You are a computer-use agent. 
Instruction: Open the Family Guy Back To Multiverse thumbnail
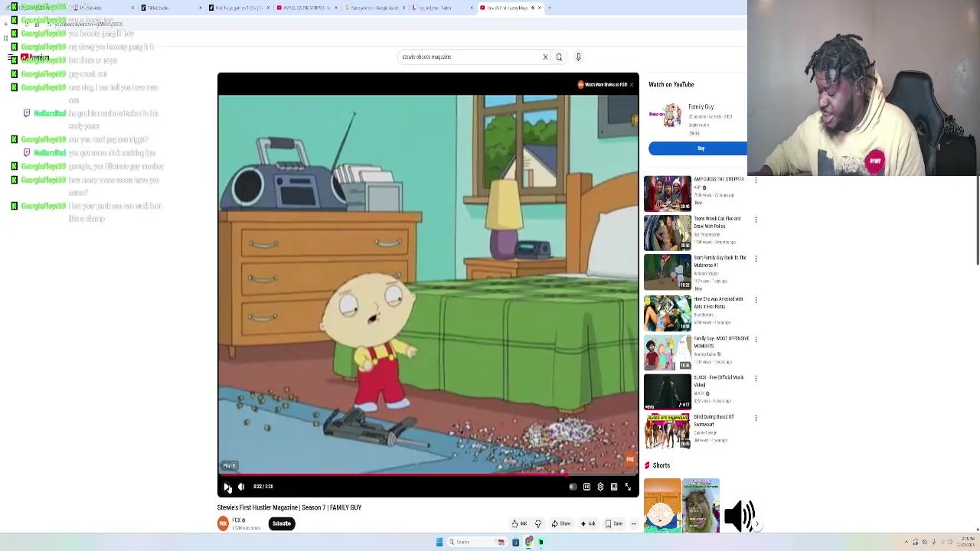[x=668, y=272]
